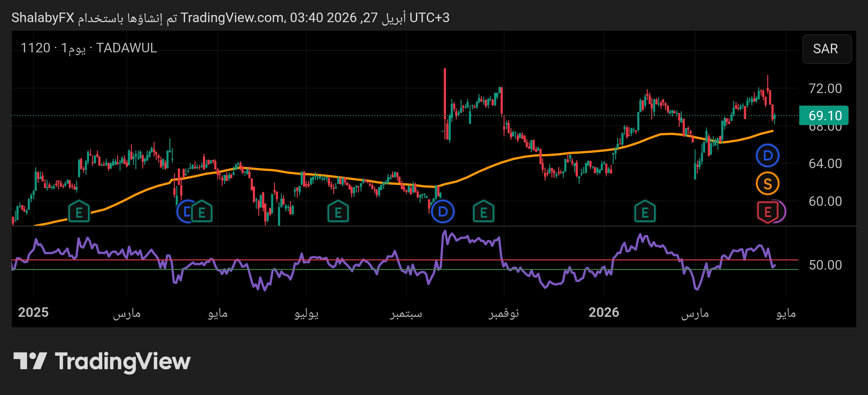This screenshot has width=868, height=395.
Task: Click the orange split S icon
Action: 767,183
